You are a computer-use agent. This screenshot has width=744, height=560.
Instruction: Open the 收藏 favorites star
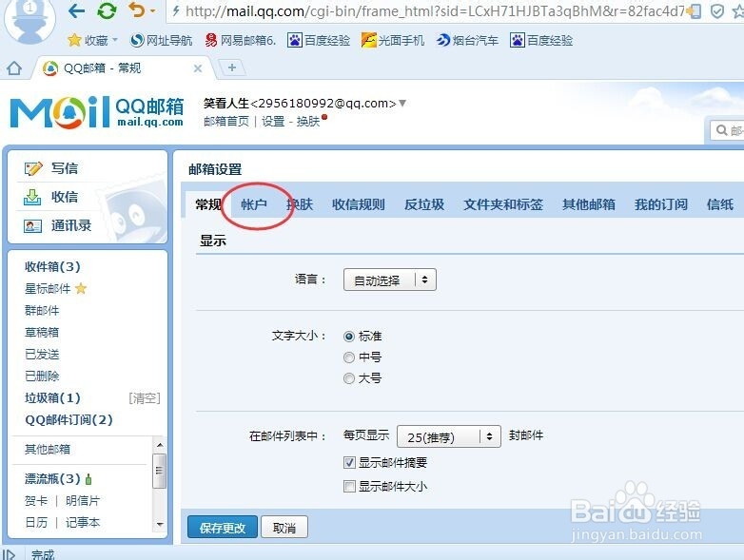(x=74, y=40)
